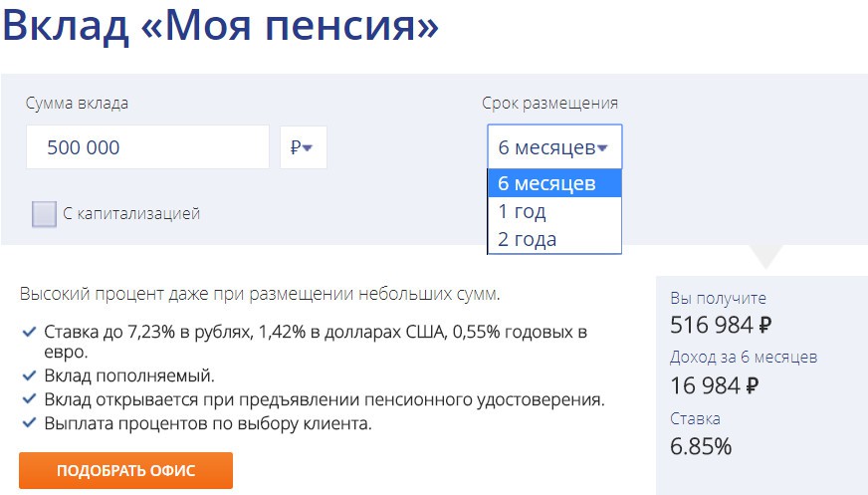This screenshot has width=868, height=495.
Task: Click the Высокий процент description sentence
Action: 259,295
